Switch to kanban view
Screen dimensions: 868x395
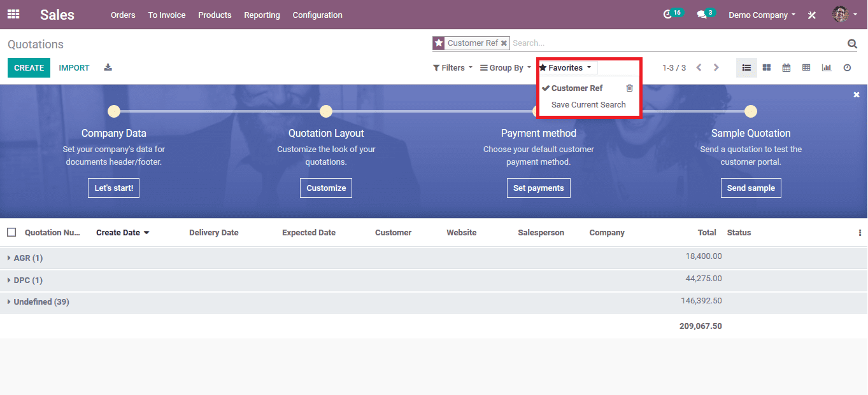767,67
